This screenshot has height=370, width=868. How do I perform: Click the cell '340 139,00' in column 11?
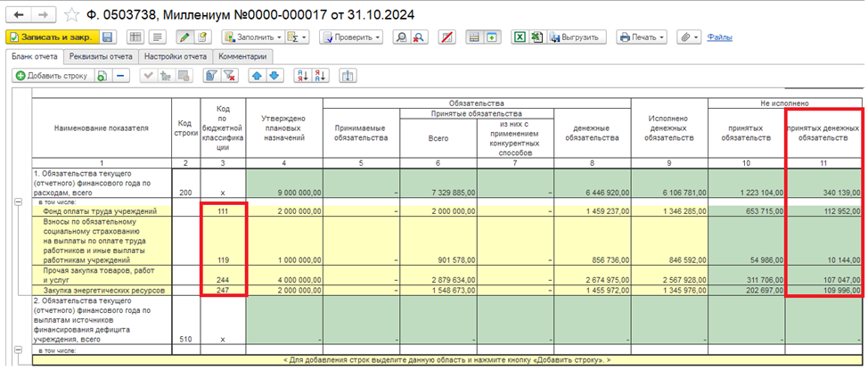(824, 184)
